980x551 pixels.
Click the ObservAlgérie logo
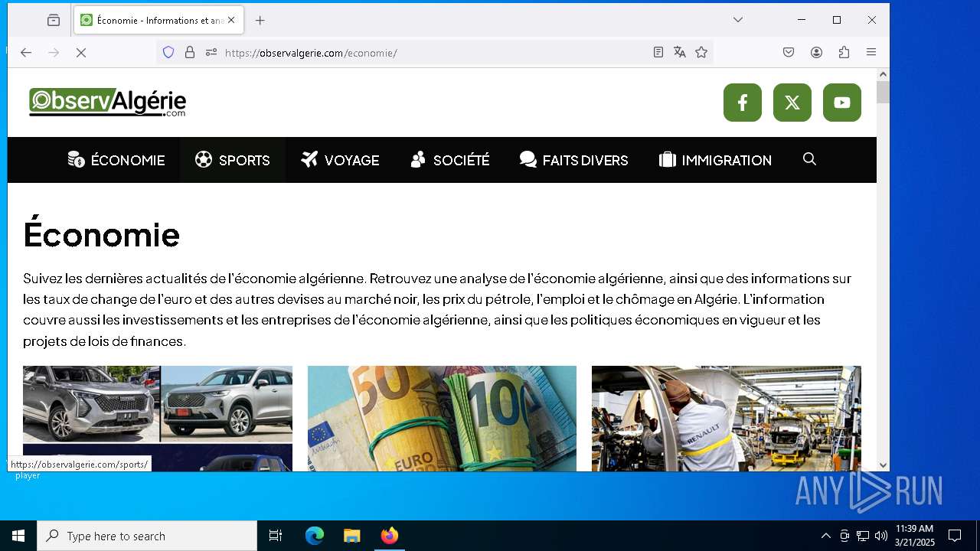pyautogui.click(x=108, y=103)
